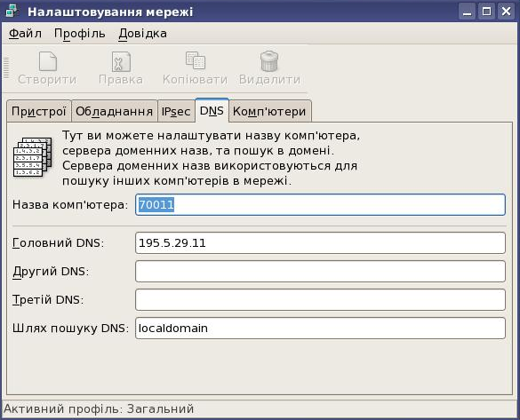
Task: Open the Профіль menu
Action: coord(80,34)
